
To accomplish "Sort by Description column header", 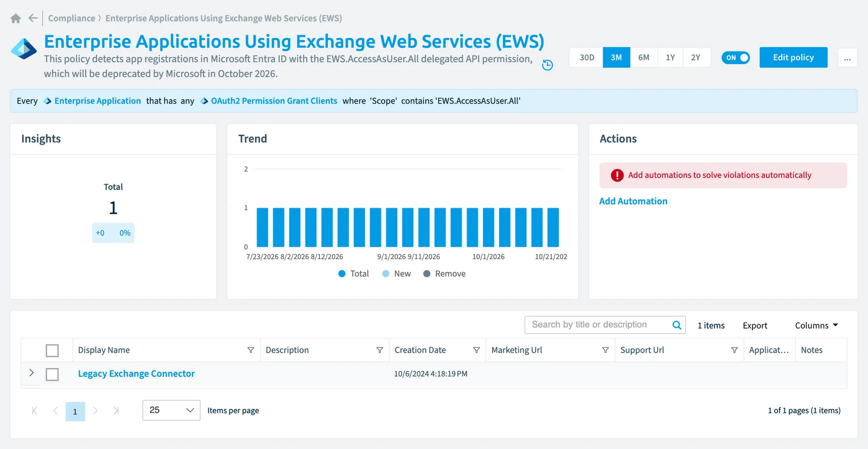I will point(287,350).
